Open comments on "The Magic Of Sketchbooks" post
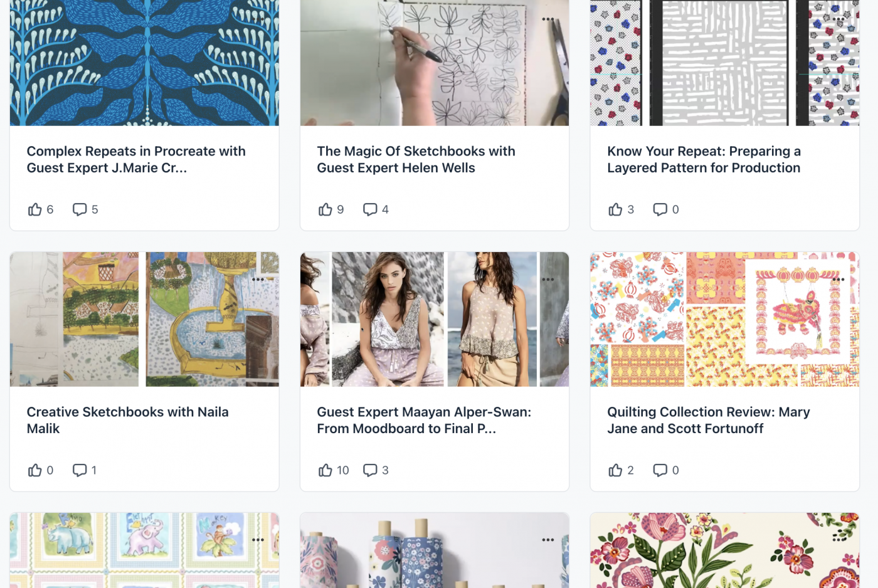Screen dimensions: 878x588 [369, 209]
